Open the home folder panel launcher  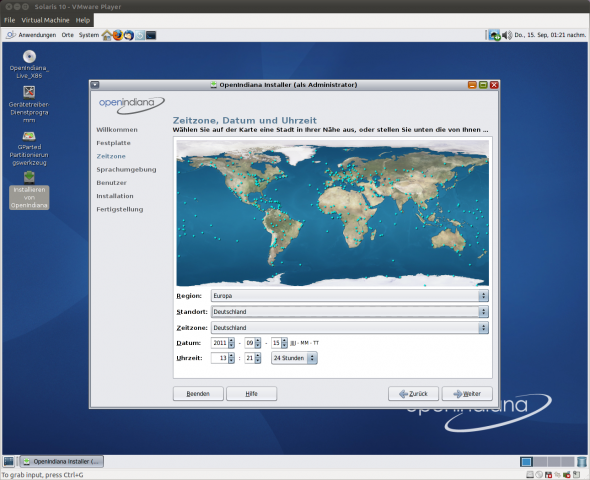pos(106,35)
